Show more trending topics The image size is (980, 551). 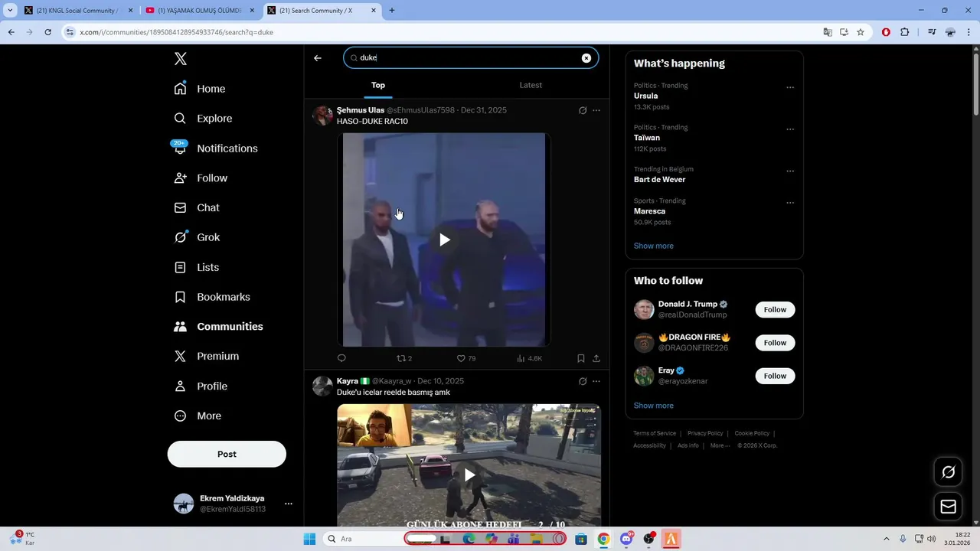654,246
